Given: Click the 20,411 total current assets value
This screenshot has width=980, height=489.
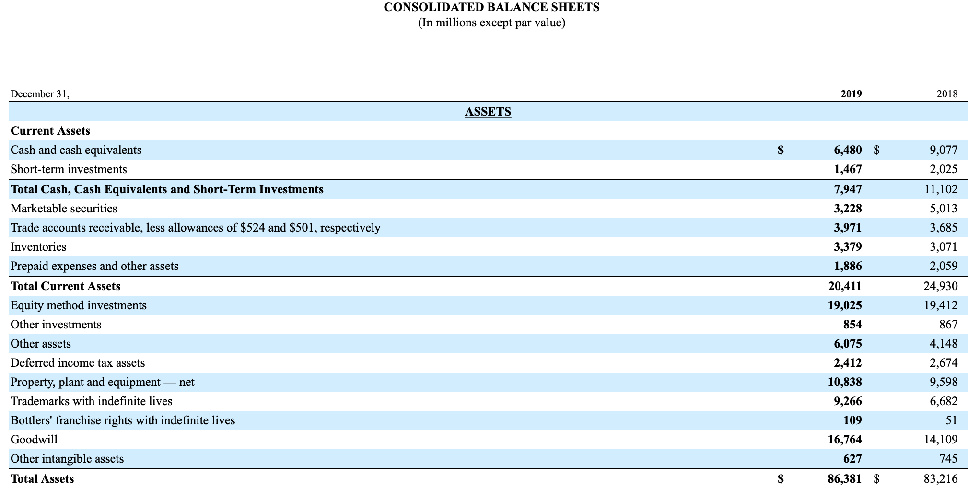Looking at the screenshot, I should pos(845,286).
